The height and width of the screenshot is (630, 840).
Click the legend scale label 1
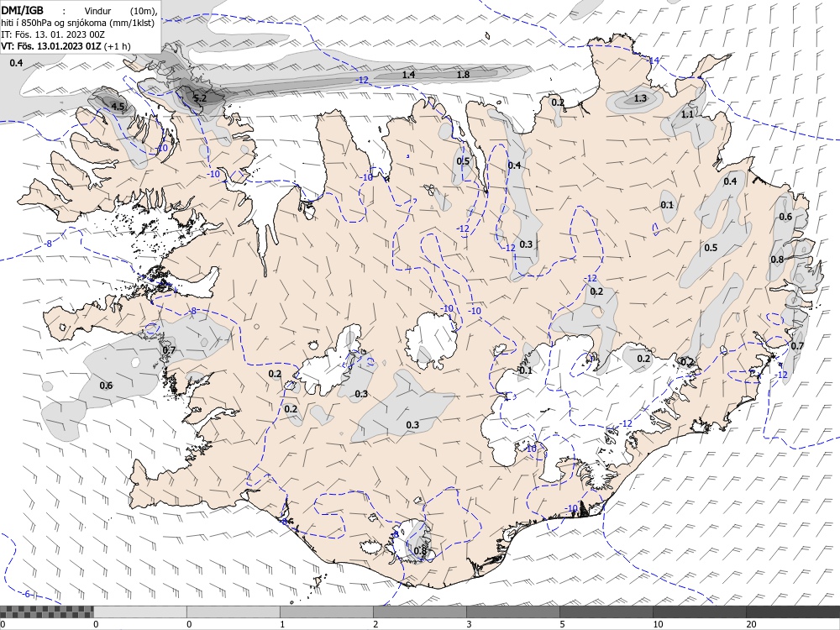[282, 624]
